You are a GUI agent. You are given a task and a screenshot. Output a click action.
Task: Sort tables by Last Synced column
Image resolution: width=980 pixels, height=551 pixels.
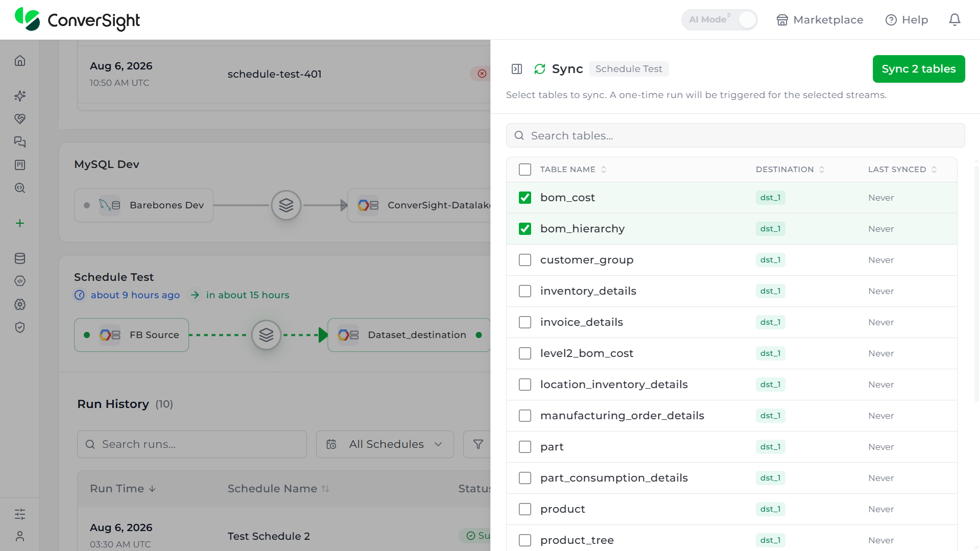902,170
